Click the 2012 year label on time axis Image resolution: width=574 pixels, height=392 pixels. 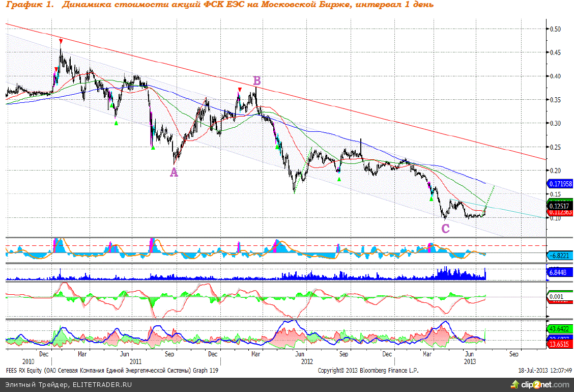point(306,361)
